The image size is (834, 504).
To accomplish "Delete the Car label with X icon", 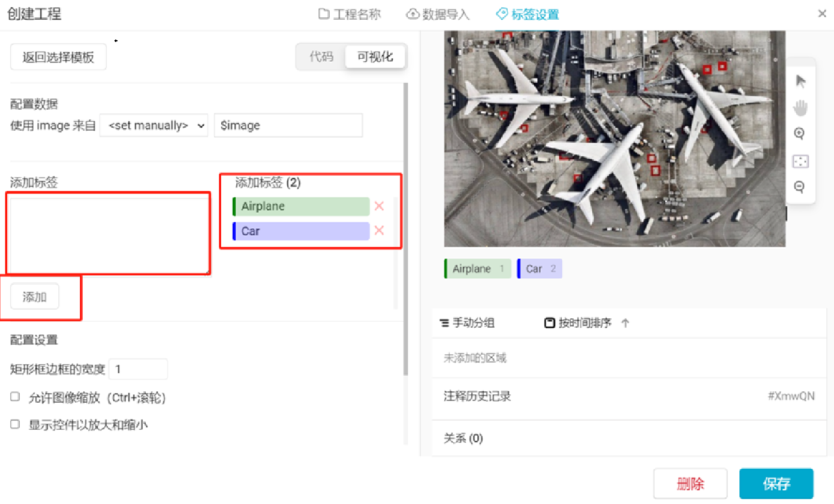I will coord(379,231).
